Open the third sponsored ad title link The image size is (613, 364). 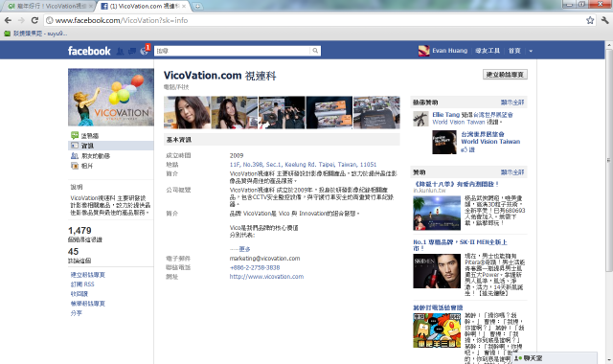tap(438, 307)
